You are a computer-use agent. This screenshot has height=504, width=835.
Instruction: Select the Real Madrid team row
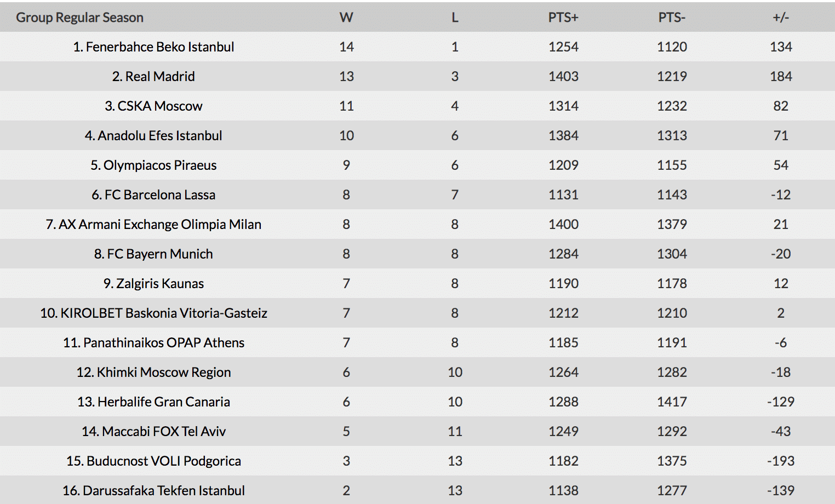pyautogui.click(x=153, y=77)
